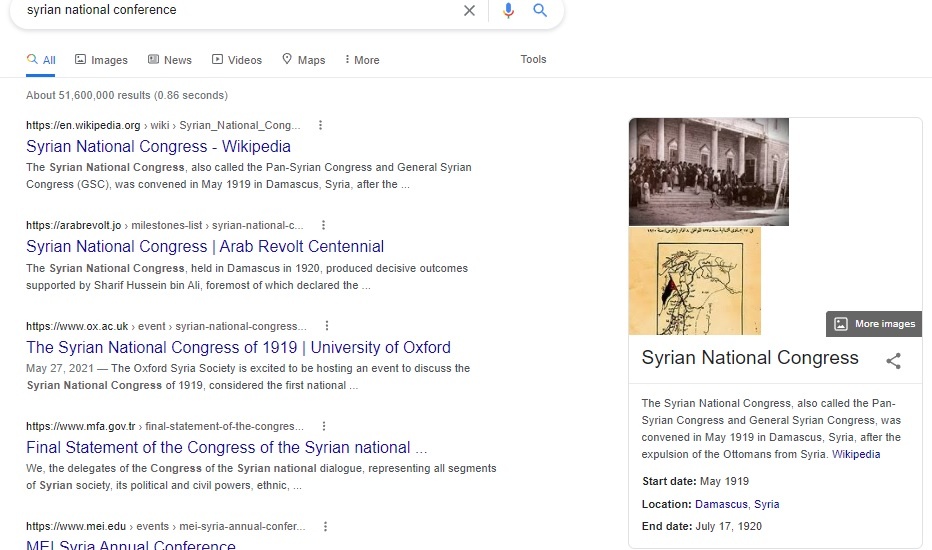Open MEI Syria Annual Conference result

tap(131, 544)
